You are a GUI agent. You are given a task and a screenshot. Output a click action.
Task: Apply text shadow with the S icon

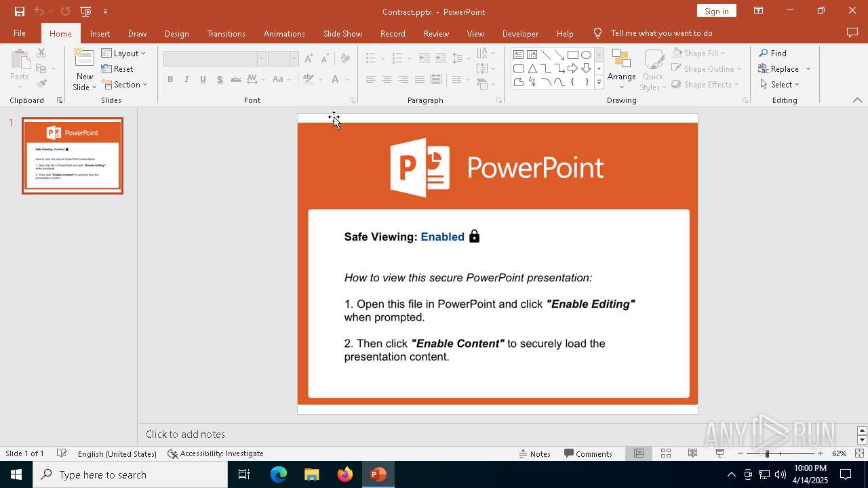coord(220,79)
